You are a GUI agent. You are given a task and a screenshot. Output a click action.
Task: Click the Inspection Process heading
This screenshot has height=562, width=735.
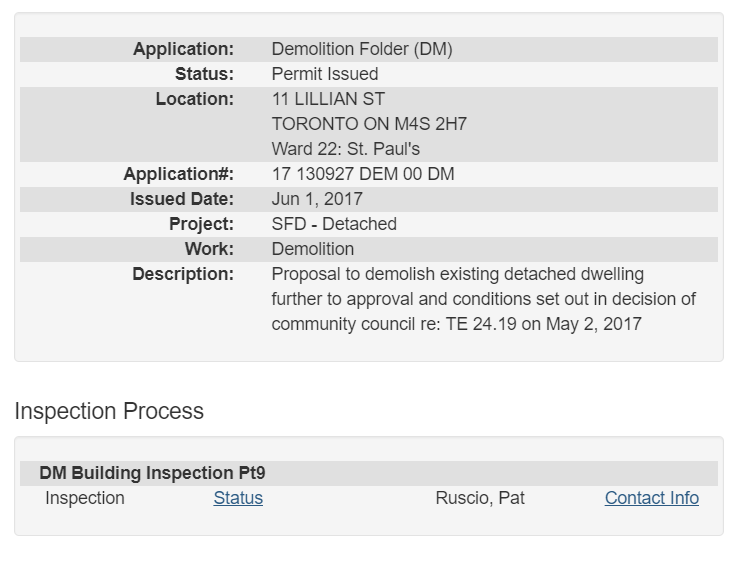pyautogui.click(x=109, y=411)
